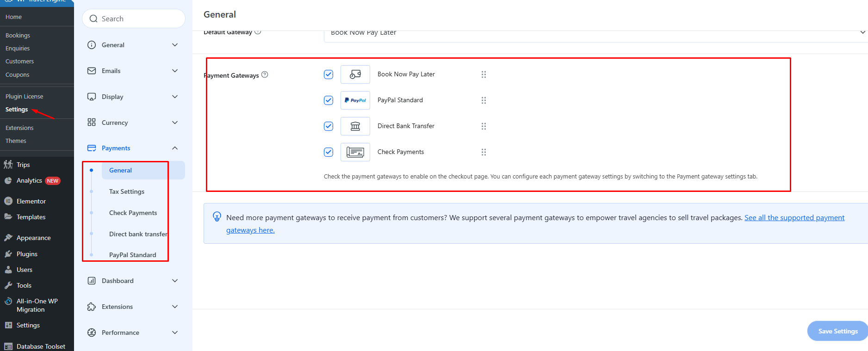Open Users in WordPress sidebar
Screen dimensions: 868x351
point(25,270)
